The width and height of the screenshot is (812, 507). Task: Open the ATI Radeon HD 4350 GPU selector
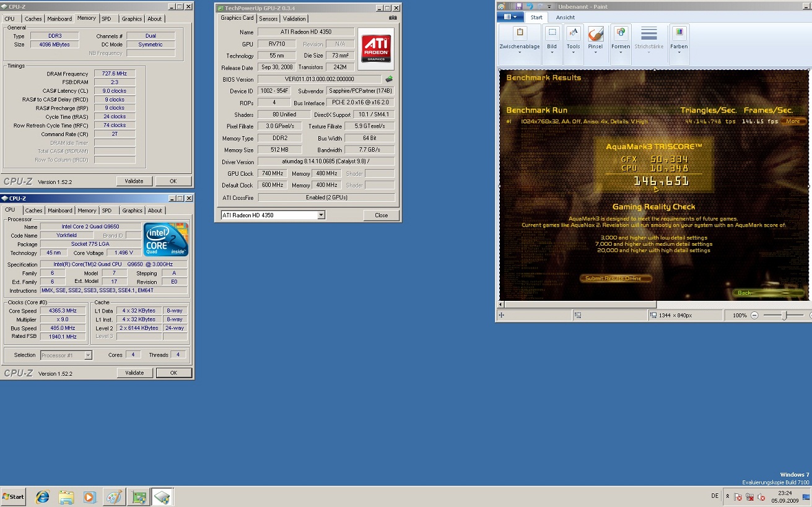pyautogui.click(x=273, y=215)
